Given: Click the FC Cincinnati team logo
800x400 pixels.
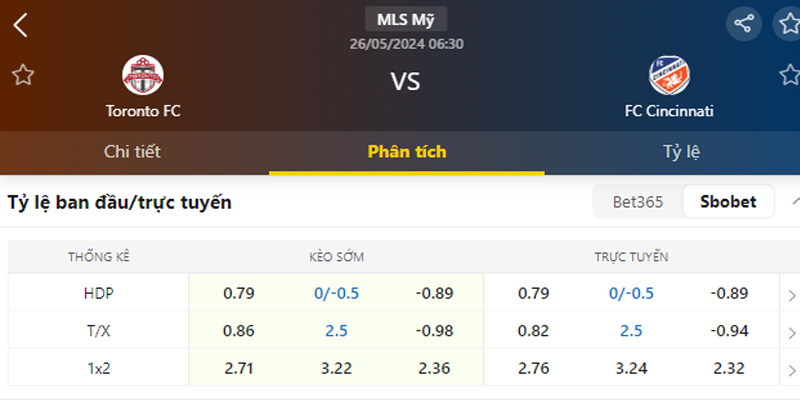Looking at the screenshot, I should click(x=669, y=75).
